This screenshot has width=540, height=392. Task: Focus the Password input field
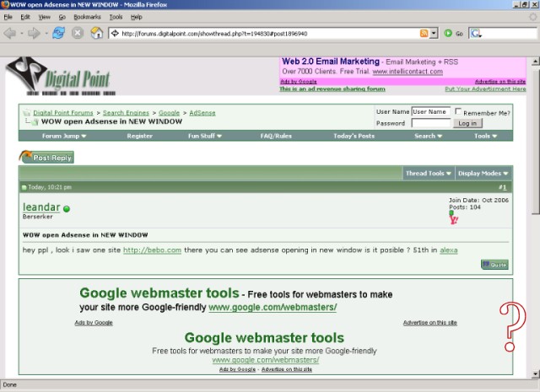tap(431, 123)
